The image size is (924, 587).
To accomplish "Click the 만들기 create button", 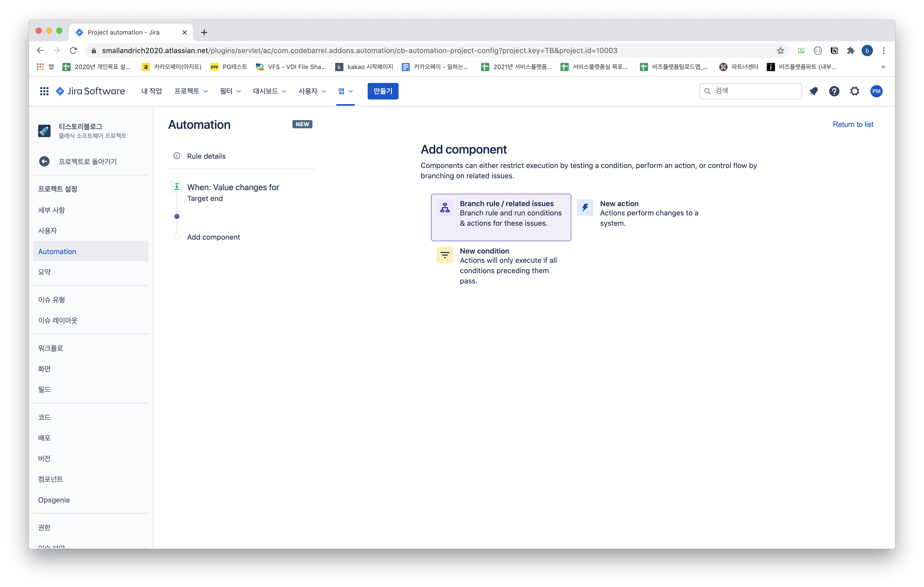I will click(383, 91).
